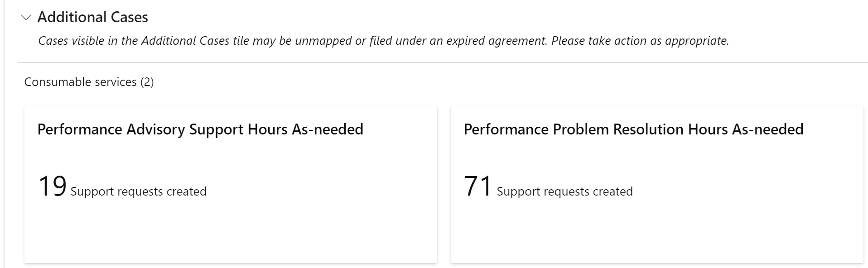Click 'Please take action as appropriate' sentence
868x268 pixels.
(640, 41)
